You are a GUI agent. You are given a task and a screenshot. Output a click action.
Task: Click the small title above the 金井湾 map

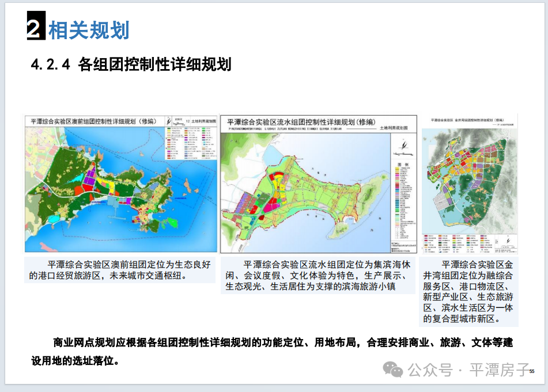pyautogui.click(x=467, y=120)
